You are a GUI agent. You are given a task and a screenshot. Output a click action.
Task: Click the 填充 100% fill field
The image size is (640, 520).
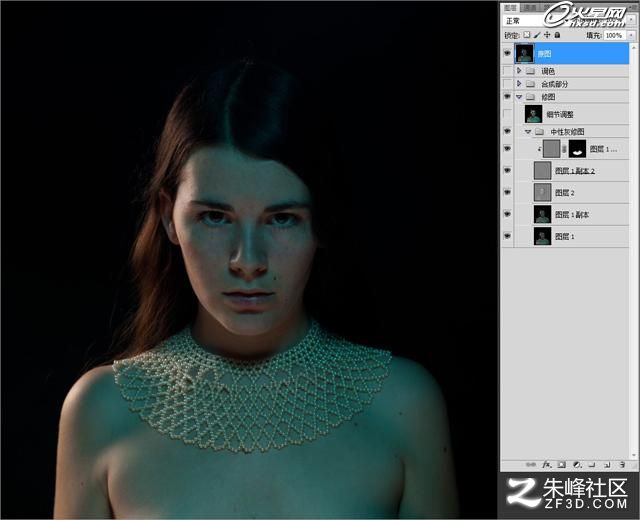pos(615,36)
